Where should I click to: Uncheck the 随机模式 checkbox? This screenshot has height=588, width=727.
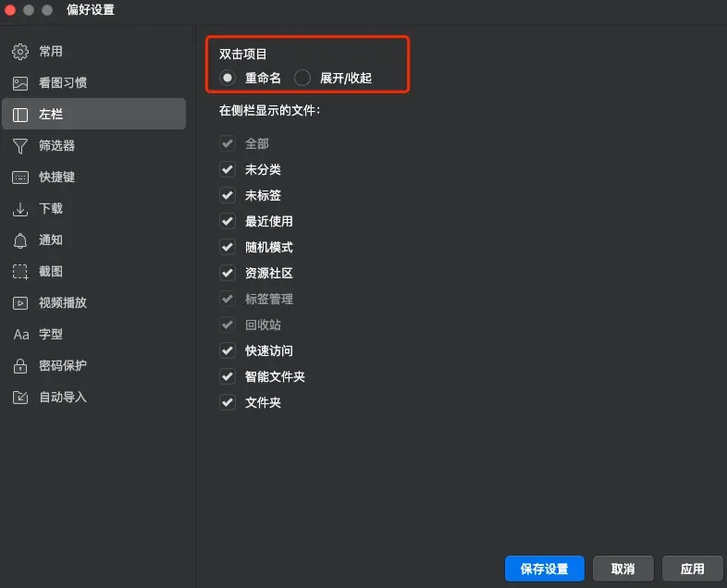point(227,248)
